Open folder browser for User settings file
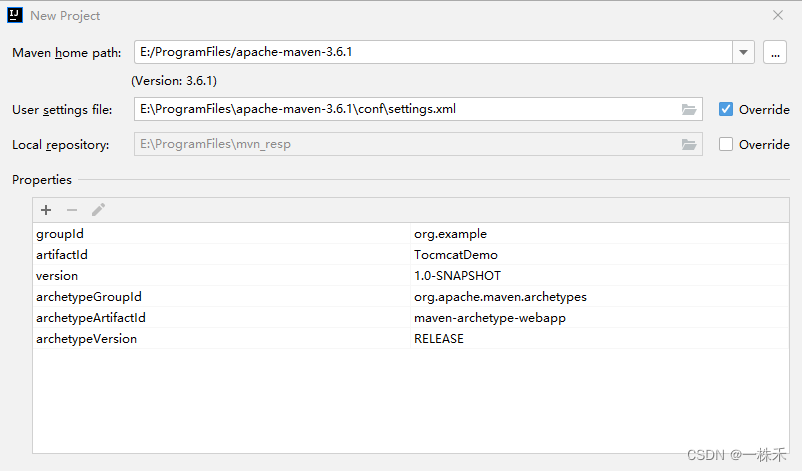802x471 pixels. click(689, 109)
